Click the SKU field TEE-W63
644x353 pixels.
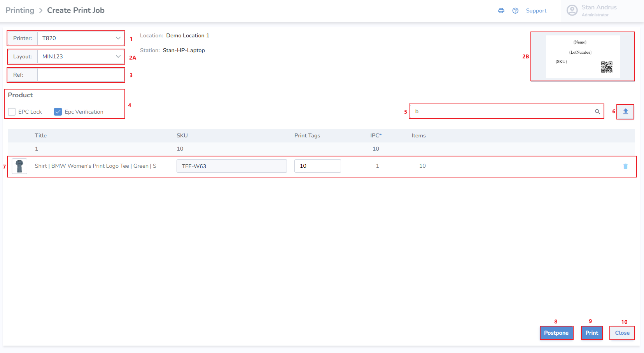point(231,166)
